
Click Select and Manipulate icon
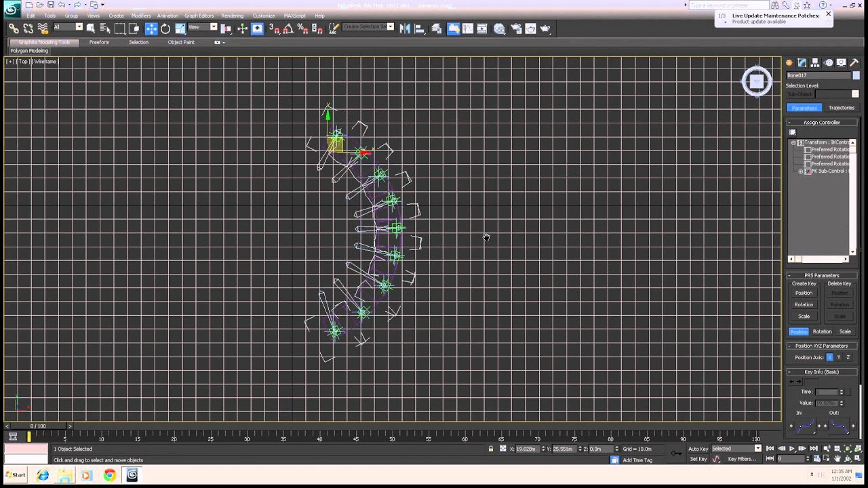point(242,28)
